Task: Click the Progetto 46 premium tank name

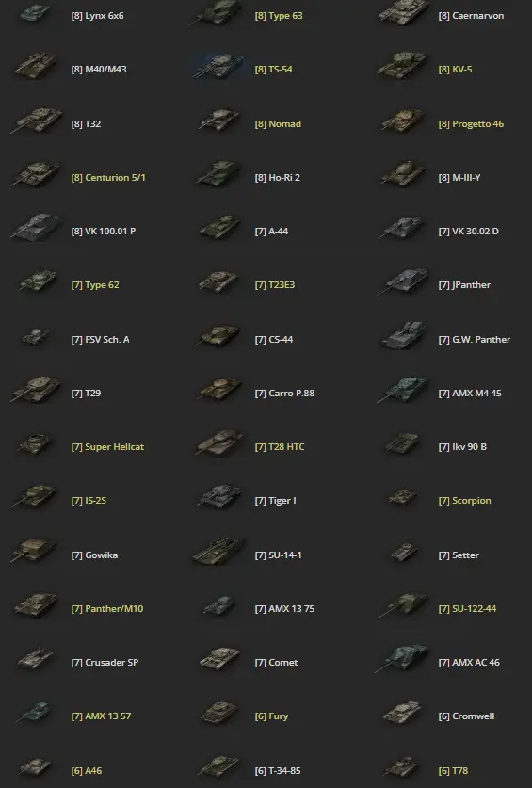Action: (x=471, y=123)
